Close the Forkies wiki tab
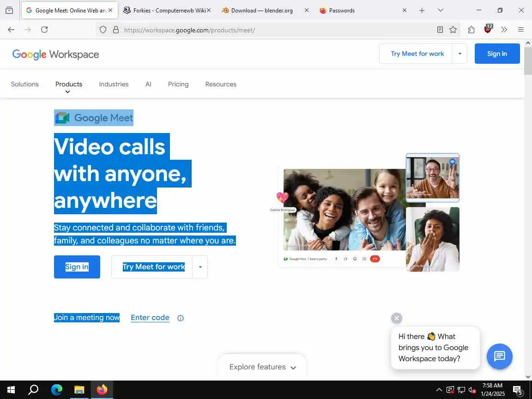 [x=209, y=11]
